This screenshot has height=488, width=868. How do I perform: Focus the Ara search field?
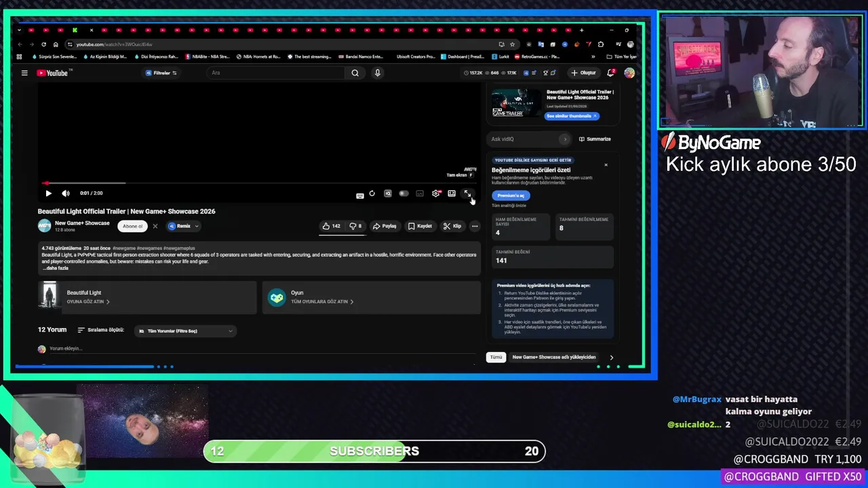(275, 73)
